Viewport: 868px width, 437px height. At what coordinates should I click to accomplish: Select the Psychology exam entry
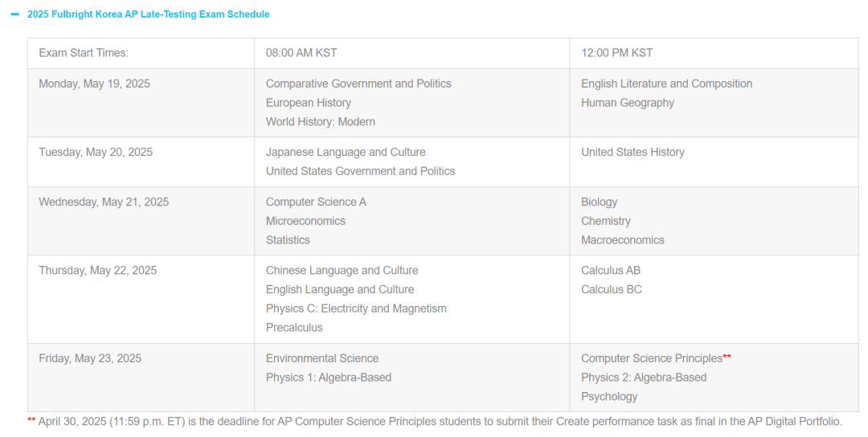pos(609,397)
